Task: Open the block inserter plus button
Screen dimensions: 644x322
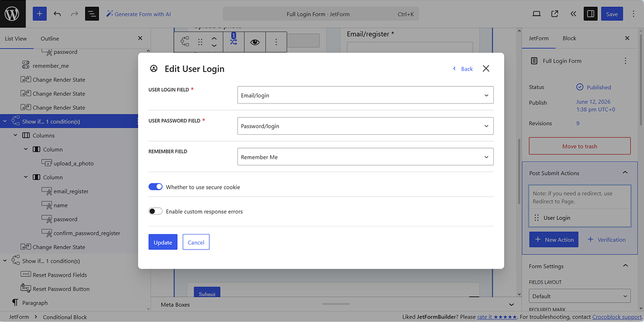Action: (40, 14)
